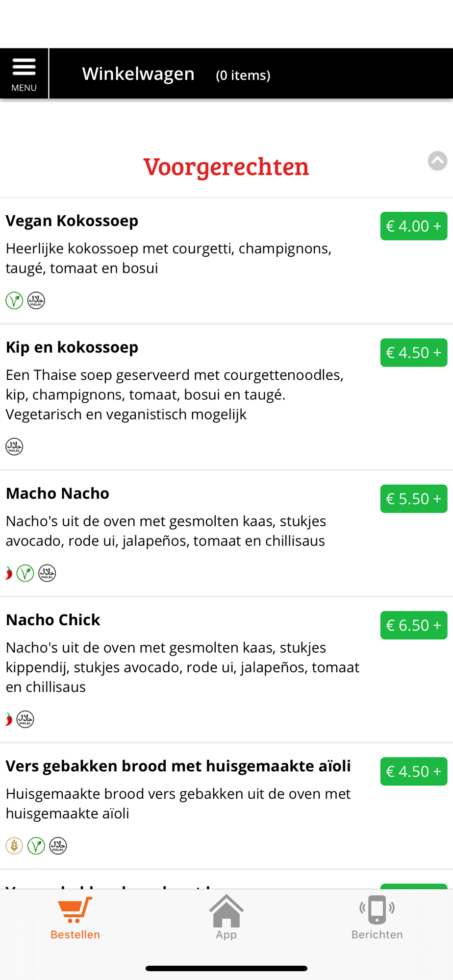
Task: Tap the halal icon under Kip en kokossoep
Action: click(14, 446)
